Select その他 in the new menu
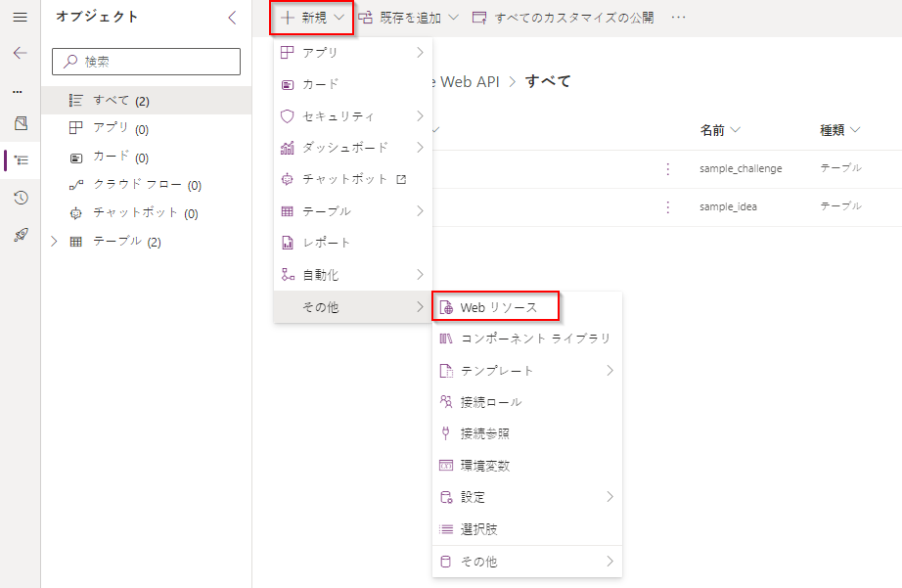The image size is (902, 588). [352, 307]
